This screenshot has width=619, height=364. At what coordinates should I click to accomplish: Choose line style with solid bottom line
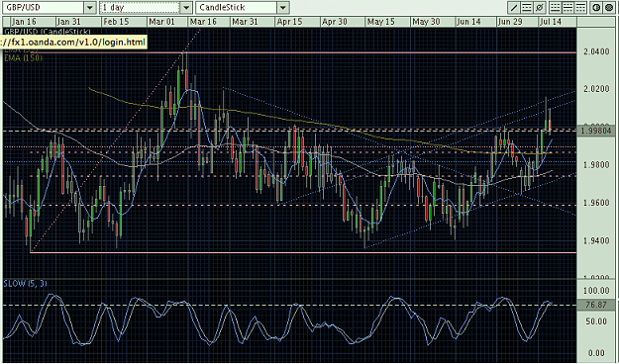pyautogui.click(x=556, y=8)
